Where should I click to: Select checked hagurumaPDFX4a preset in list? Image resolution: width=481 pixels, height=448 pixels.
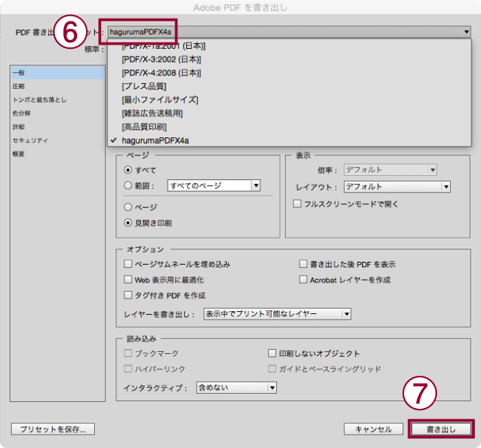[289, 141]
